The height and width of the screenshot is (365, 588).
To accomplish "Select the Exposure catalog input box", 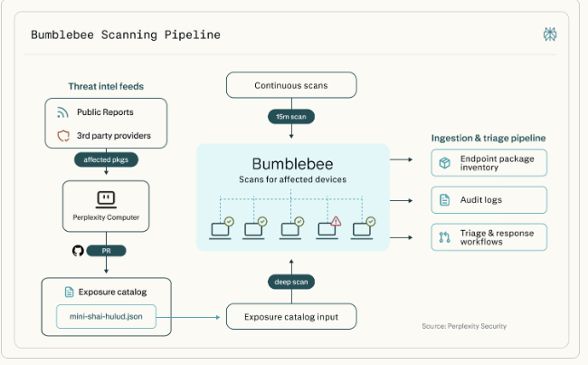I will [291, 317].
